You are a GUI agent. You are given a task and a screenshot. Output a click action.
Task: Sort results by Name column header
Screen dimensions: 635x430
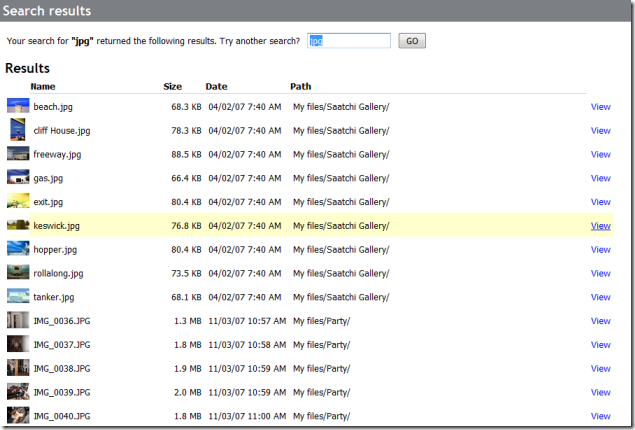click(43, 86)
